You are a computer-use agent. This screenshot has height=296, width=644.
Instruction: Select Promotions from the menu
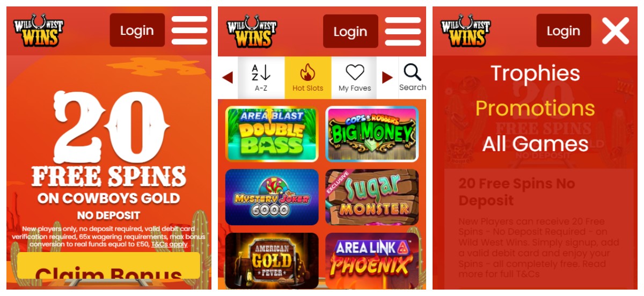(535, 108)
